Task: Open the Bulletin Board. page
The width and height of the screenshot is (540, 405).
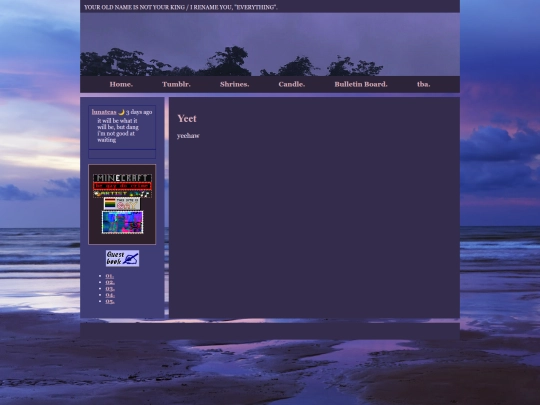Action: pyautogui.click(x=361, y=84)
